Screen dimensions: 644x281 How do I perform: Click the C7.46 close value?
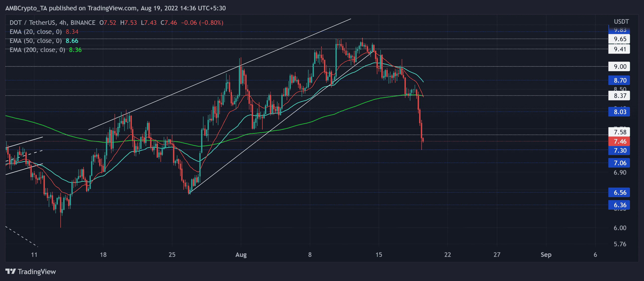169,23
